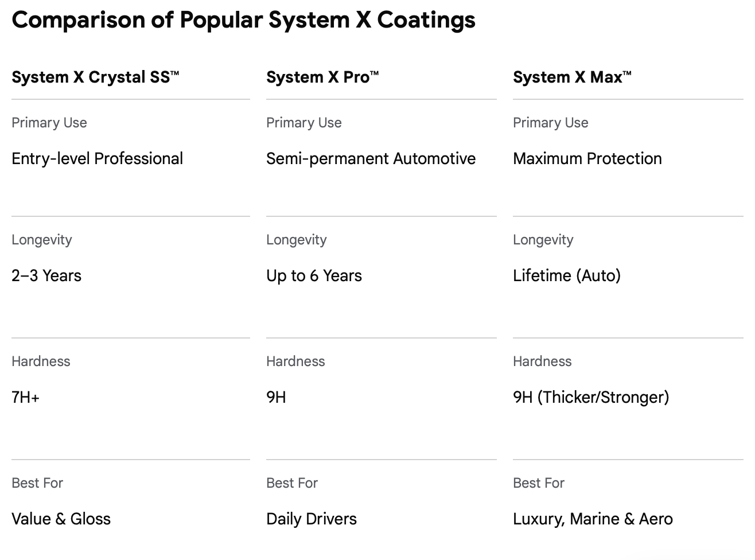Select the "Lifetime (Auto)" longevity value
The image size is (755, 560).
tap(566, 276)
